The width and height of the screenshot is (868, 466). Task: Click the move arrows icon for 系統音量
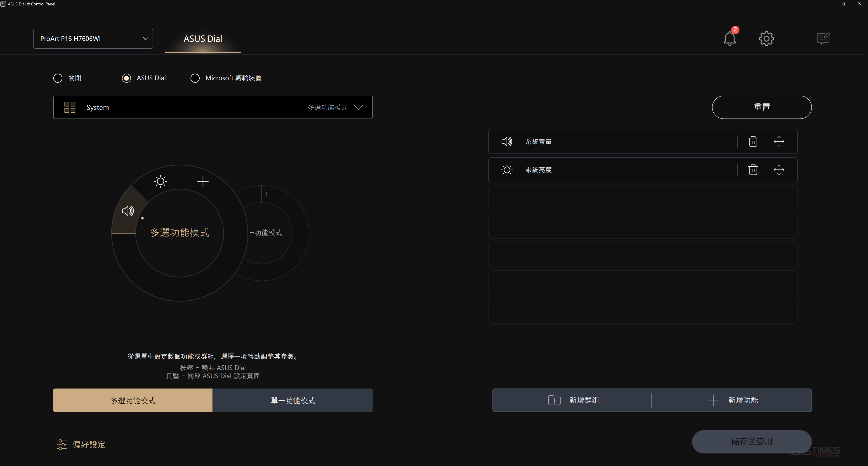tap(779, 142)
